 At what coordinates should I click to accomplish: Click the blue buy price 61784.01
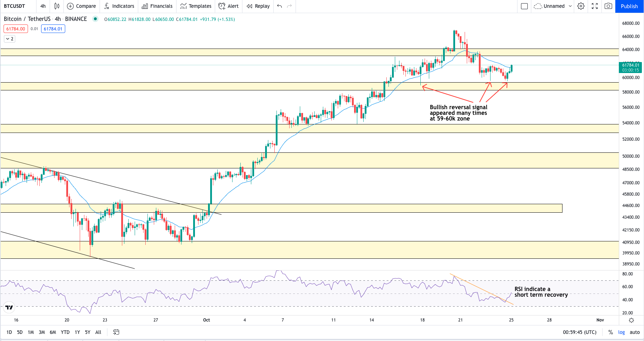tap(53, 29)
